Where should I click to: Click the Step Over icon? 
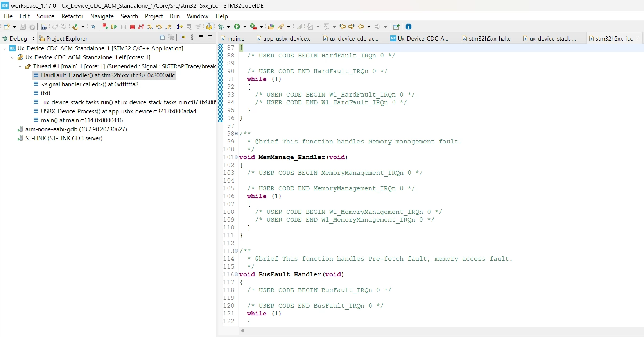159,27
